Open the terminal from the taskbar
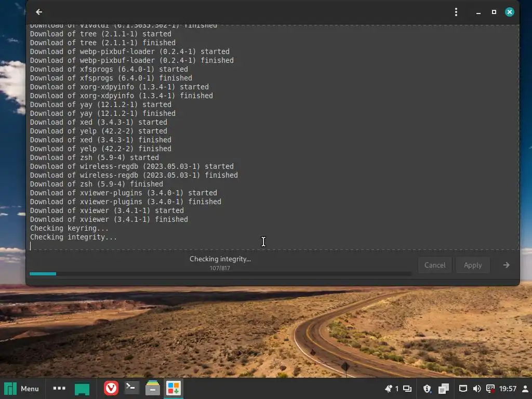 [x=131, y=388]
